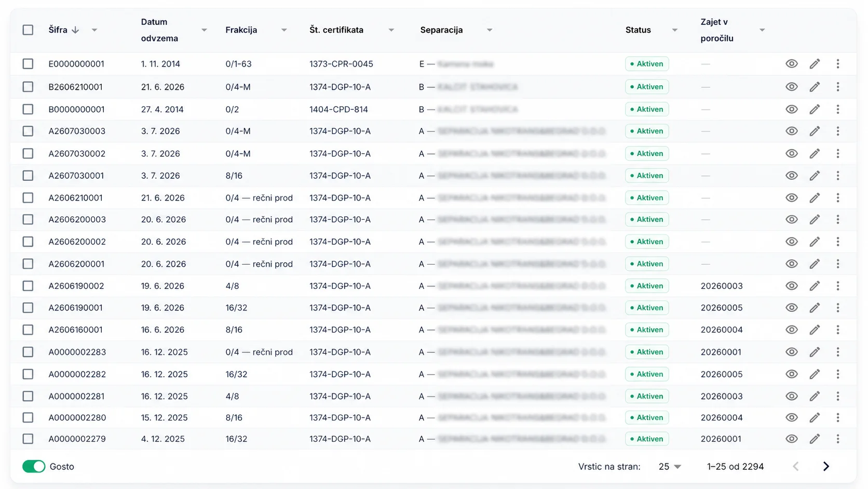The height and width of the screenshot is (489, 868).
Task: Open three-dot menu for A0000002279
Action: point(838,439)
